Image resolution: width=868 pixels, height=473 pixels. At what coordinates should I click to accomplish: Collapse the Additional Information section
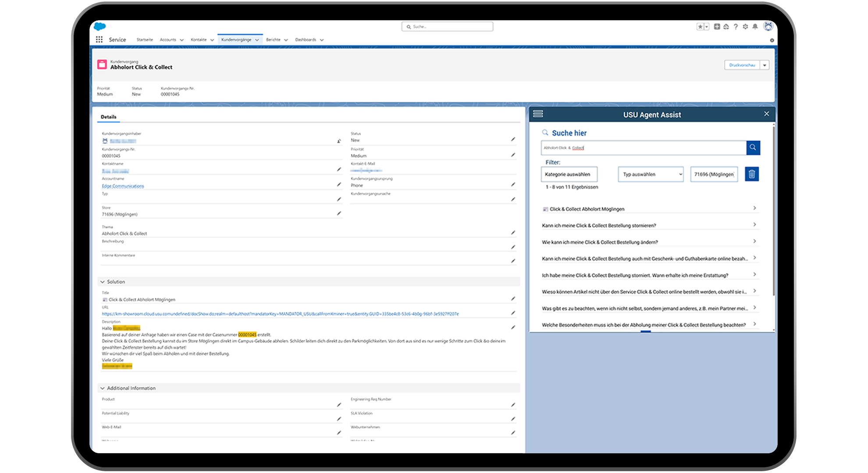(x=103, y=388)
